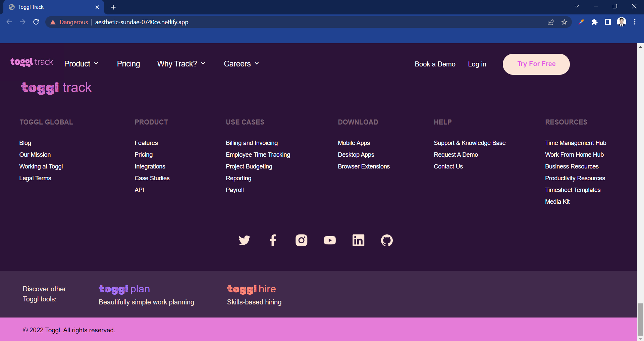Viewport: 644px width, 341px height.
Task: Open Support & Knowledge Base link
Action: (470, 143)
